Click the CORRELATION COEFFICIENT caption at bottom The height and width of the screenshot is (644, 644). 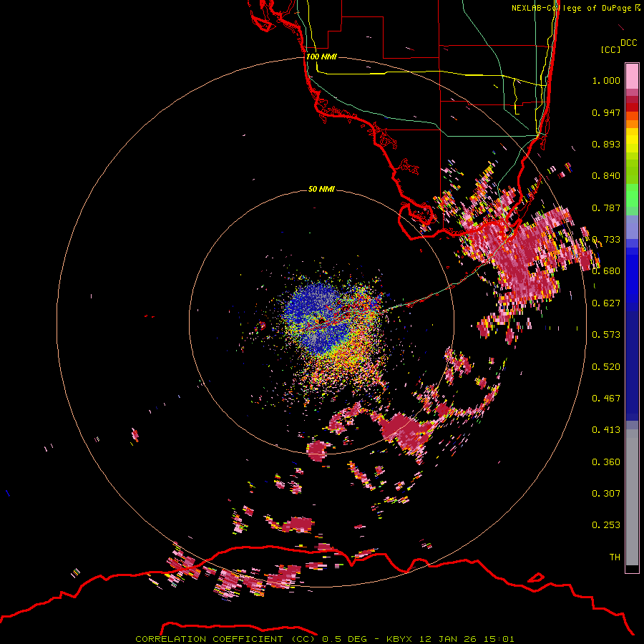click(x=324, y=639)
